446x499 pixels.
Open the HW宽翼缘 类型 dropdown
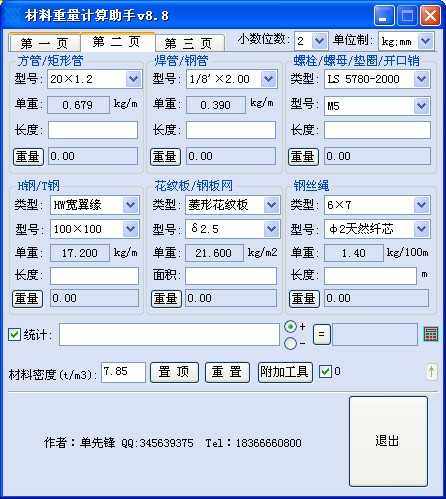click(x=130, y=205)
